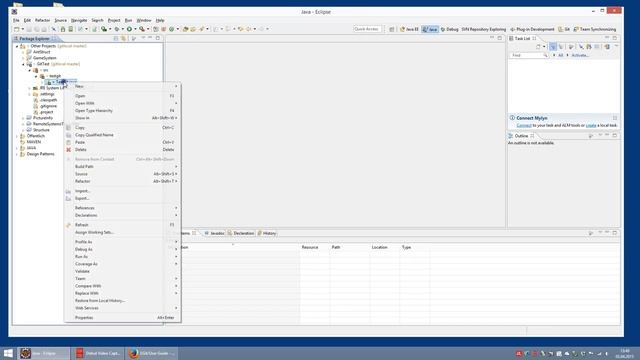This screenshot has width=640, height=360.
Task: Choose Properties in the context menu
Action: coord(122,318)
